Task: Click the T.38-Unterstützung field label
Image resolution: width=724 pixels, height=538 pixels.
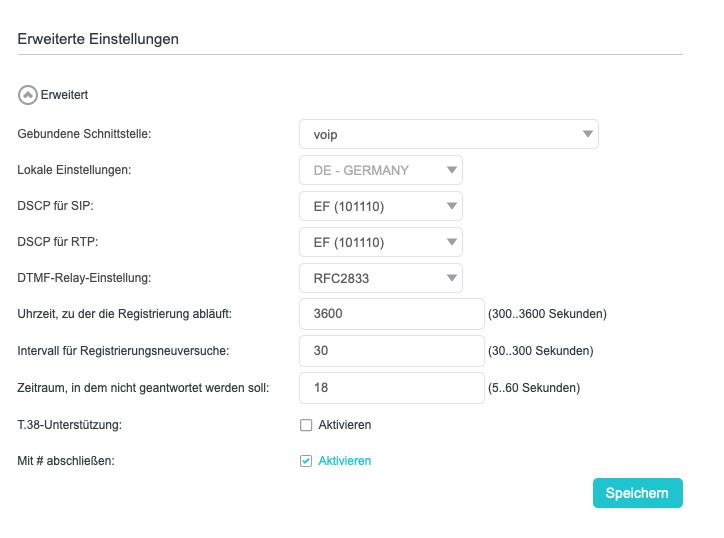Action: click(69, 425)
